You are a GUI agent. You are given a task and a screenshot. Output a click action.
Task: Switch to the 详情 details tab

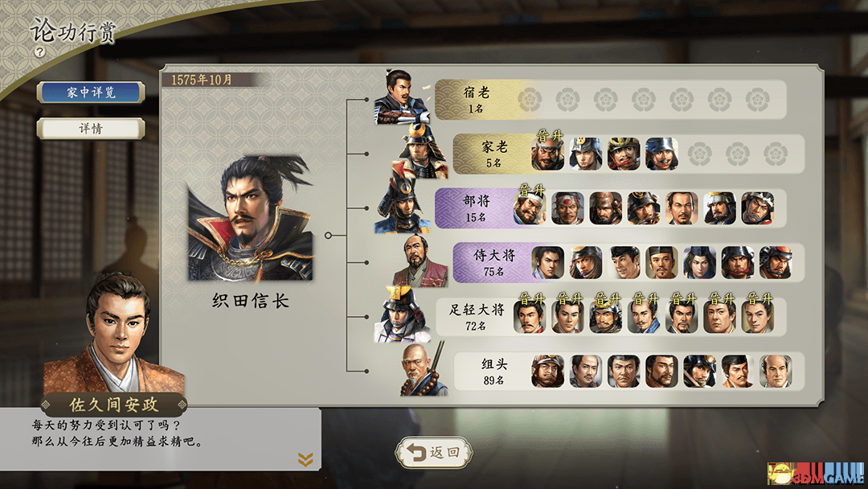pyautogui.click(x=91, y=129)
